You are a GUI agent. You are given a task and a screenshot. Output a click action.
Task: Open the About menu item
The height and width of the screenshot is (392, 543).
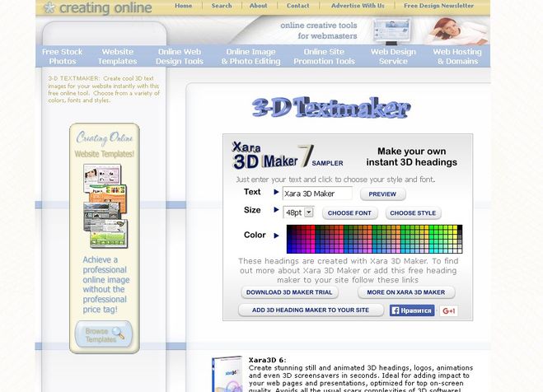coord(259,6)
